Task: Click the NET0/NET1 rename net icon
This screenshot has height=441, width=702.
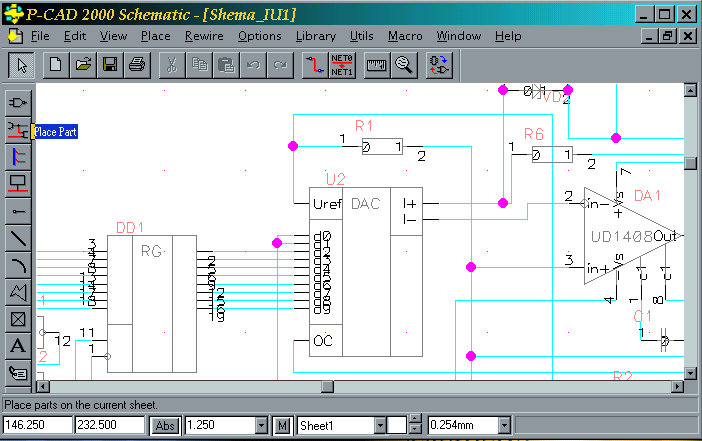Action: [342, 65]
